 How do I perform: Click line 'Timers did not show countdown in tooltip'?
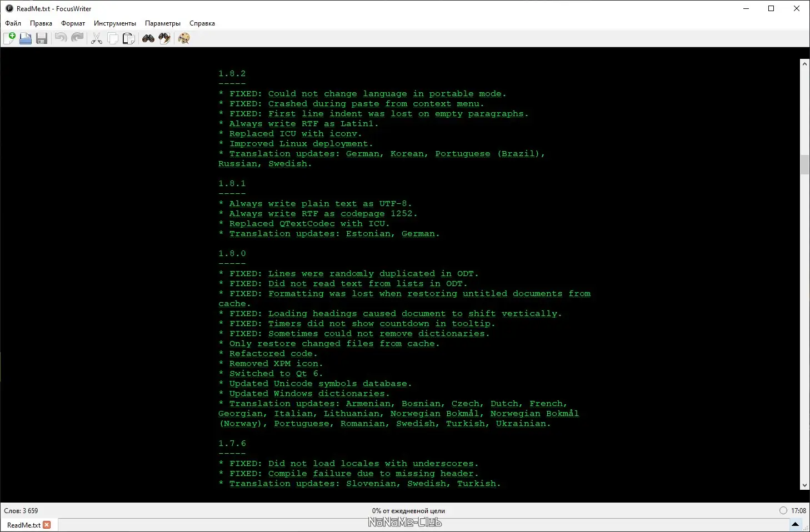point(357,324)
